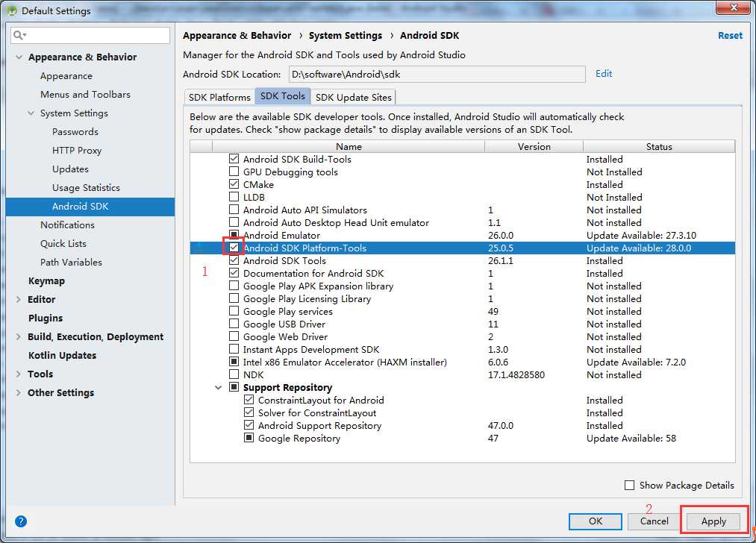Open HTTP Proxy settings
This screenshot has width=756, height=543.
[77, 151]
